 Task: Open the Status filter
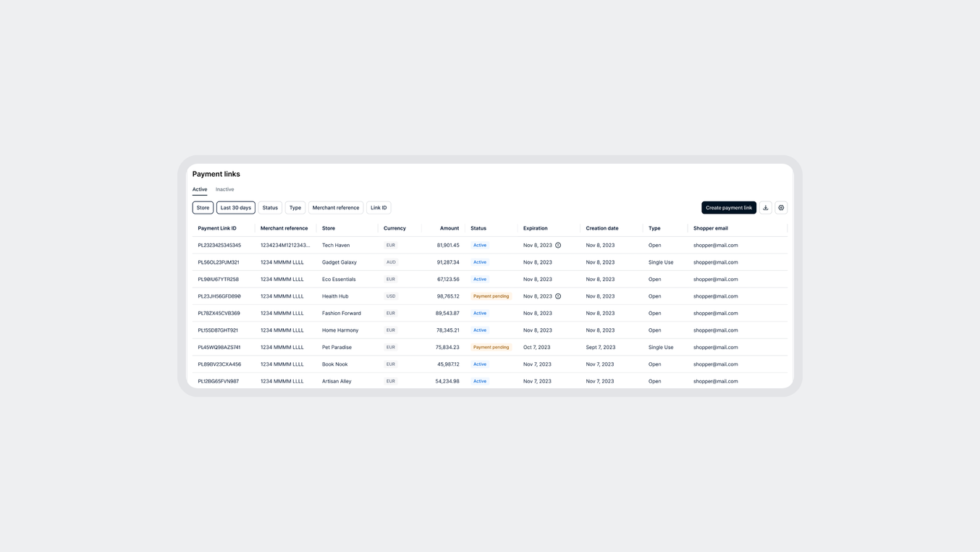click(x=270, y=207)
